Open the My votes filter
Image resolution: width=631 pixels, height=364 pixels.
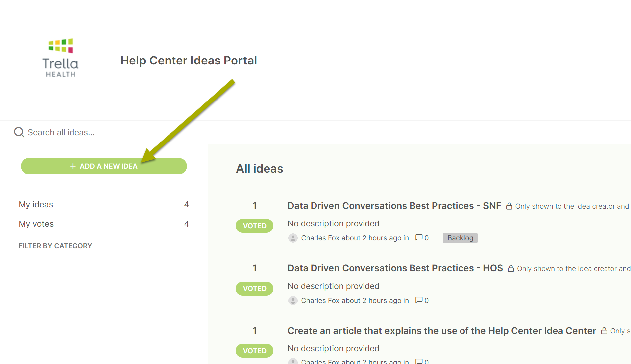click(x=104, y=224)
